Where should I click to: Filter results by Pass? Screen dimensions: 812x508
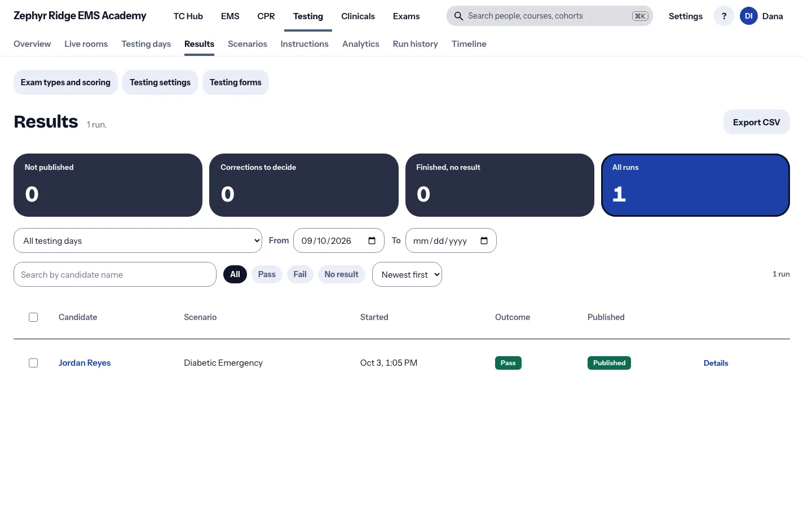point(267,274)
